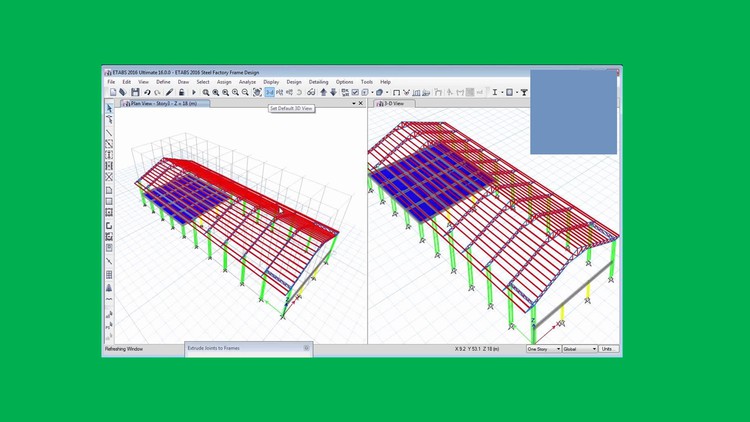Image resolution: width=750 pixels, height=422 pixels.
Task: Click the Units button
Action: (608, 349)
